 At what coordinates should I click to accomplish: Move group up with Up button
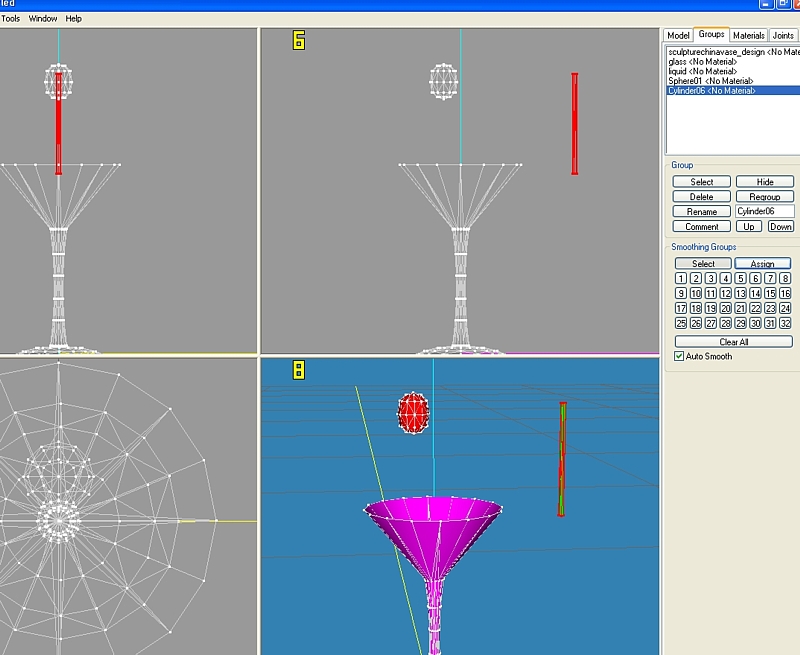tap(749, 227)
